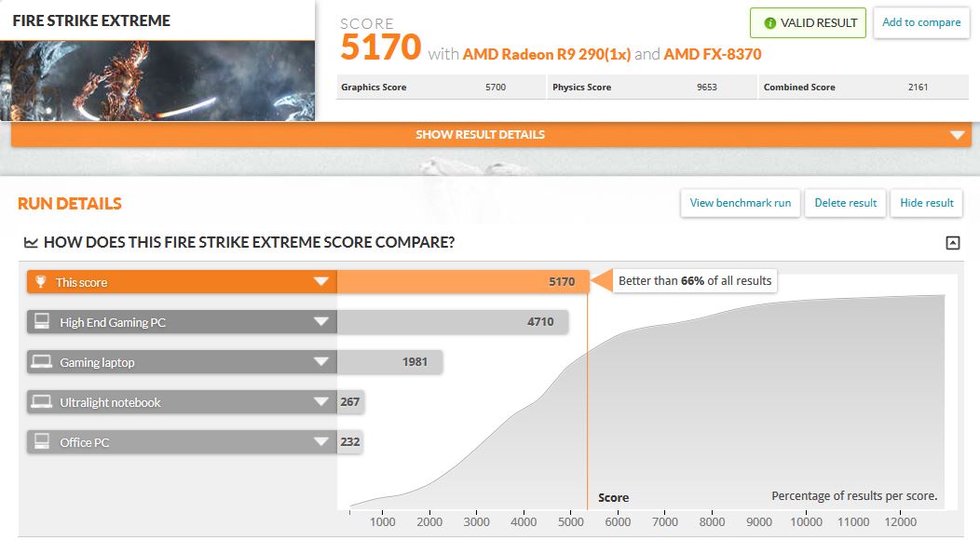Click the Combined Score value 2161
Image resolution: width=980 pixels, height=540 pixels.
click(x=919, y=88)
